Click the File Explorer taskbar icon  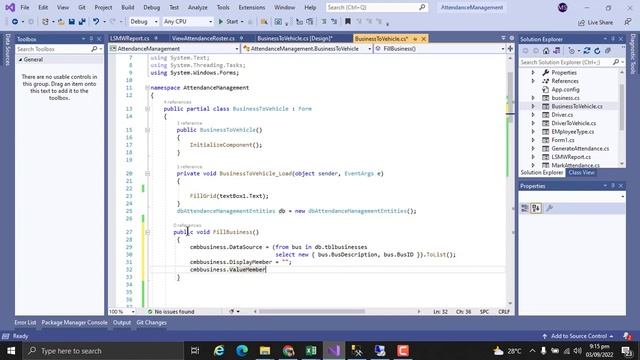coord(265,351)
